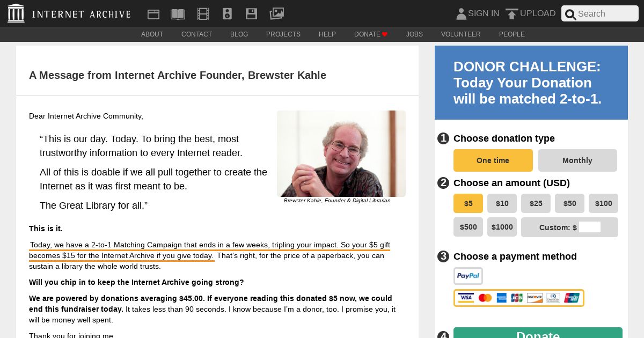Screen dimensions: 644x338
Task: Click the Sign In user icon
Action: (x=461, y=14)
